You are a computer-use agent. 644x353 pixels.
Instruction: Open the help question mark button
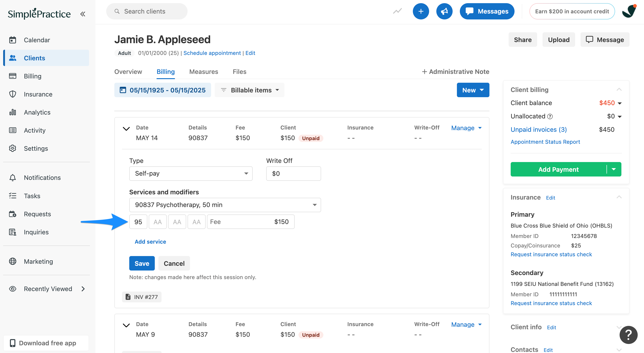point(628,335)
